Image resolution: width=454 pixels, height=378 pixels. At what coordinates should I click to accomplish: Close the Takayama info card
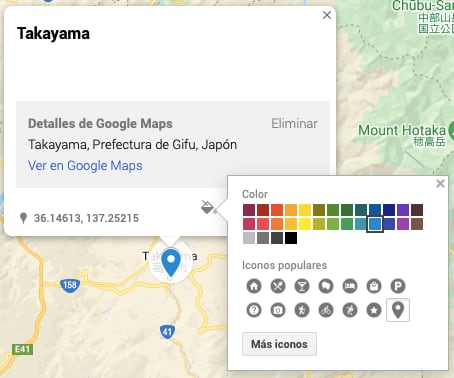coord(327,15)
